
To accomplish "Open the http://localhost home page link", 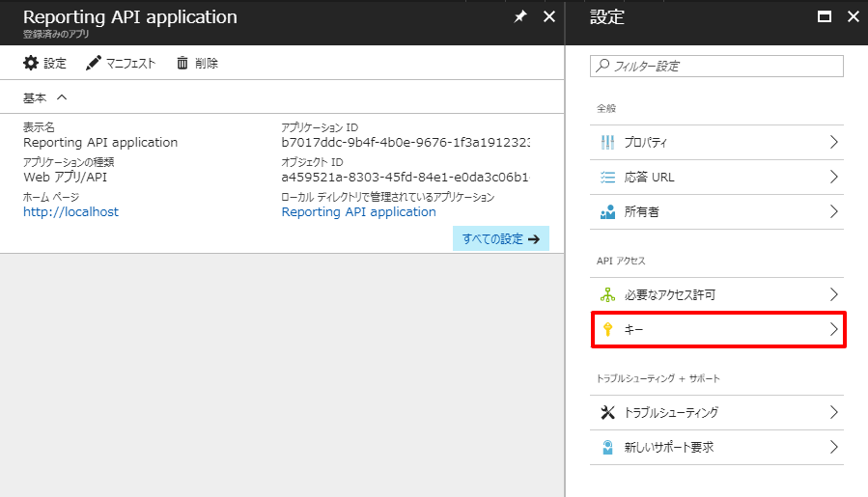I will 70,211.
